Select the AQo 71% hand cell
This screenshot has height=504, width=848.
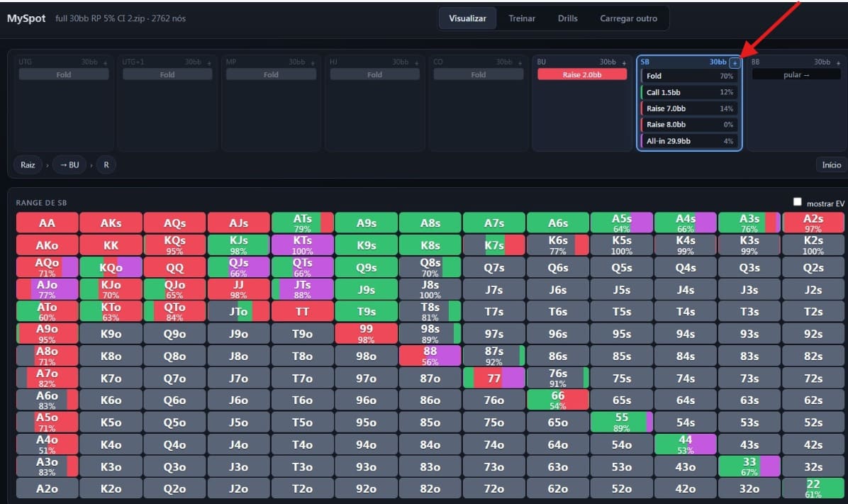[x=47, y=267]
